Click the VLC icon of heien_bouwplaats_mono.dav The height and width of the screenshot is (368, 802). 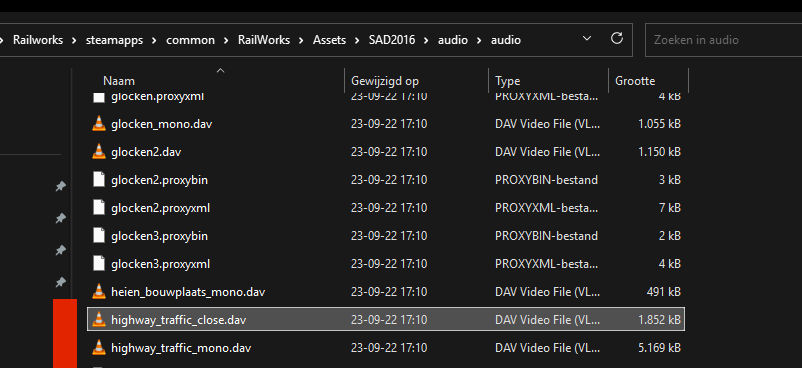point(99,292)
